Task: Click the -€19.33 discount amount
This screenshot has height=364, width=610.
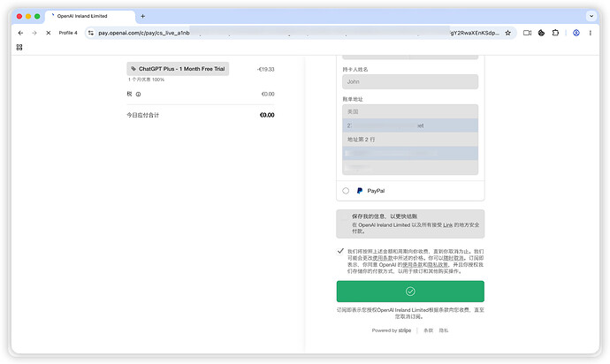Action: 266,69
